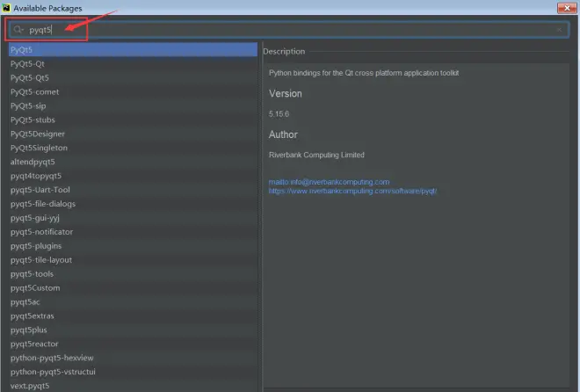
Task: Select the pyqt5ac package
Action: click(x=133, y=302)
